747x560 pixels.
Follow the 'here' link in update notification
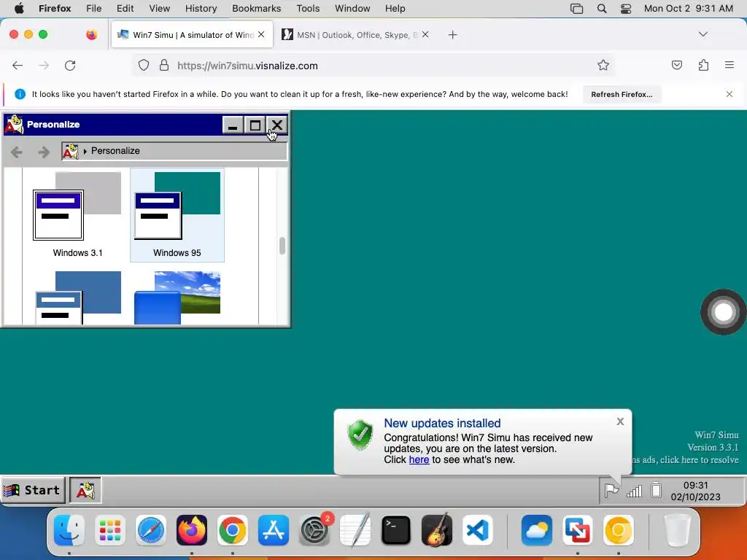click(419, 459)
